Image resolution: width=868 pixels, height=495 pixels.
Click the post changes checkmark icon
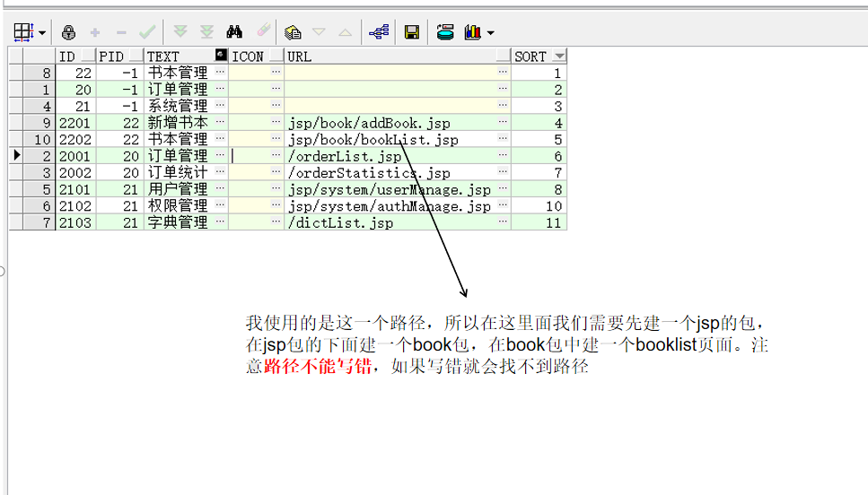click(x=147, y=32)
